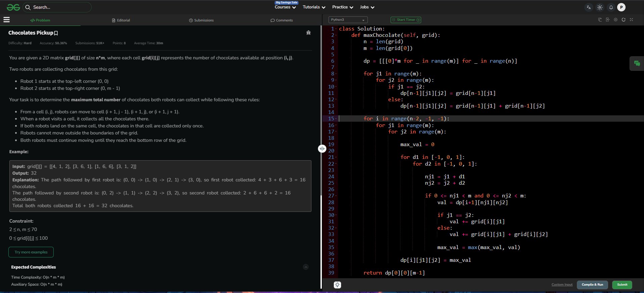
Task: Open the notifications bell
Action: [611, 7]
